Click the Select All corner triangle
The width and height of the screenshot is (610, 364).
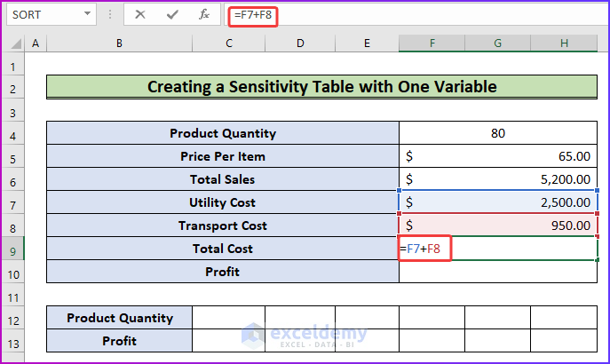coord(12,44)
